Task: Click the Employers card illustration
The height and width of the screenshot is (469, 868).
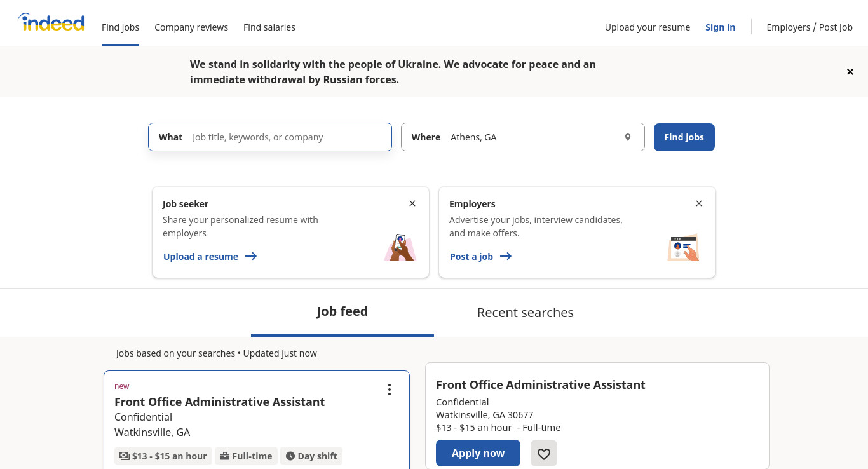Action: [x=683, y=247]
